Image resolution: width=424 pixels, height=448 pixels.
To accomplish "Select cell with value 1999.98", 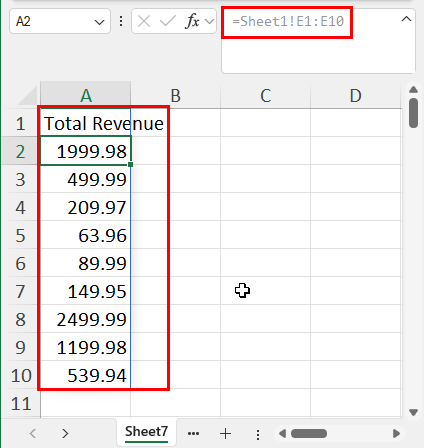I will click(x=86, y=151).
